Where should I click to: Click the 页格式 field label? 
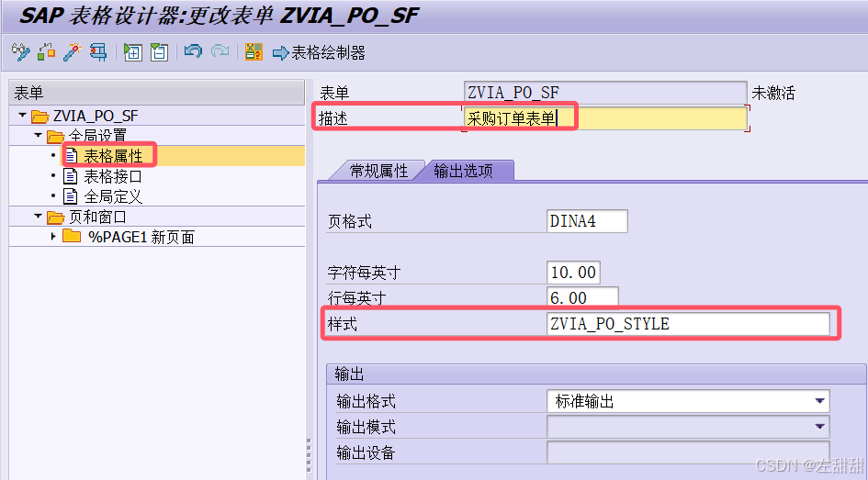point(349,222)
